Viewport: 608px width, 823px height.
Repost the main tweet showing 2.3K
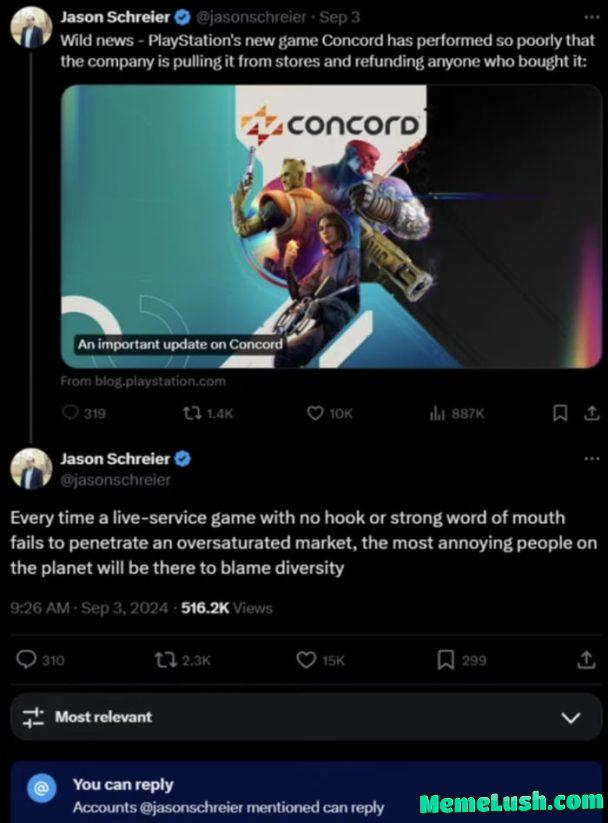tap(182, 660)
